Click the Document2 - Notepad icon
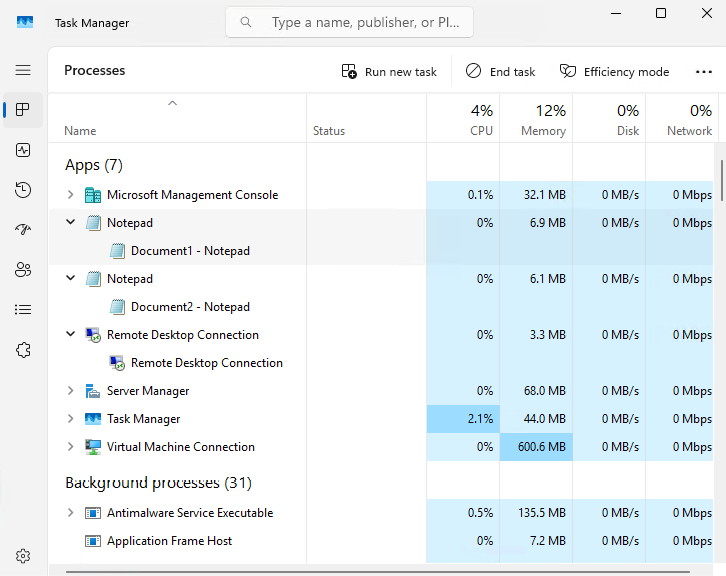This screenshot has width=726, height=576. (x=117, y=307)
